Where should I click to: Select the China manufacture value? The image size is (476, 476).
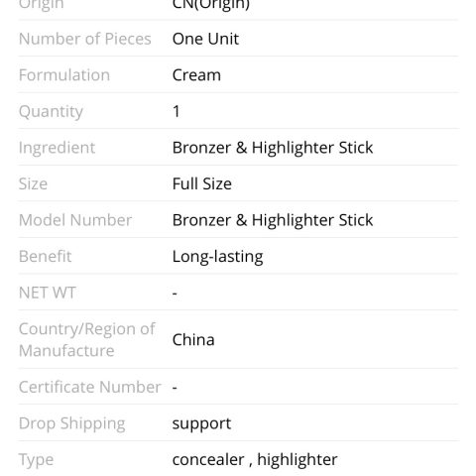coord(193,340)
